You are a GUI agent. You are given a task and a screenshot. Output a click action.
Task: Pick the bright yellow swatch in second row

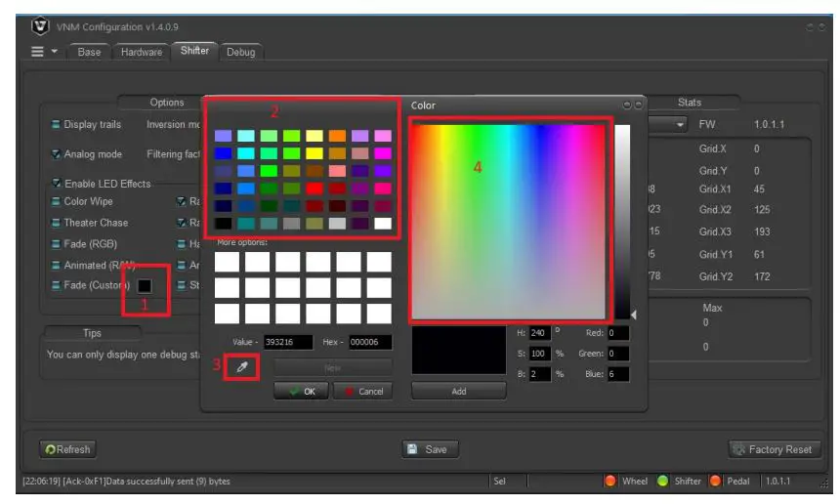[x=315, y=153]
